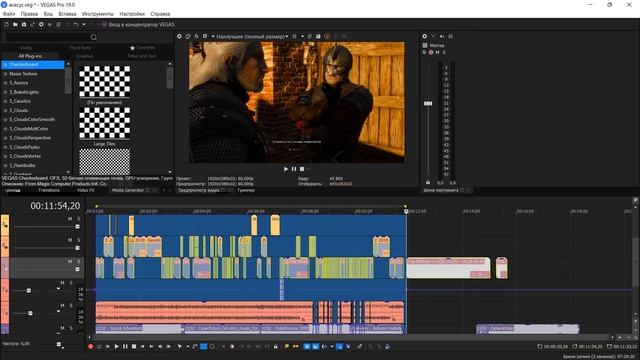Jump to project start in transport bar
This screenshot has height=360, width=640.
142,347
